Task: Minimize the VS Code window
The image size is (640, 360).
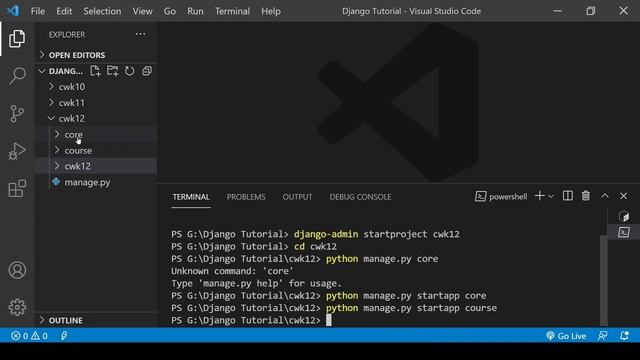Action: 558,11
